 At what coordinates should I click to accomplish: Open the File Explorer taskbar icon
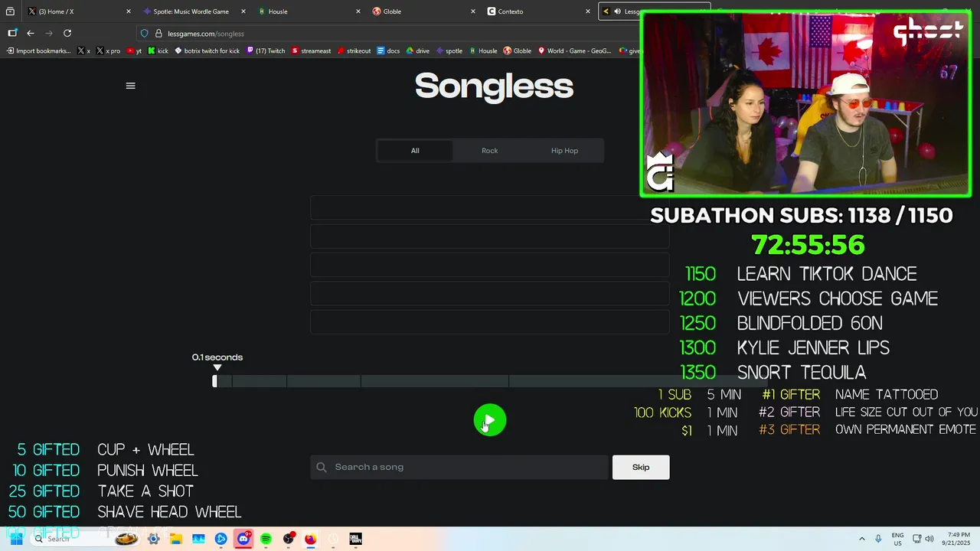176,539
